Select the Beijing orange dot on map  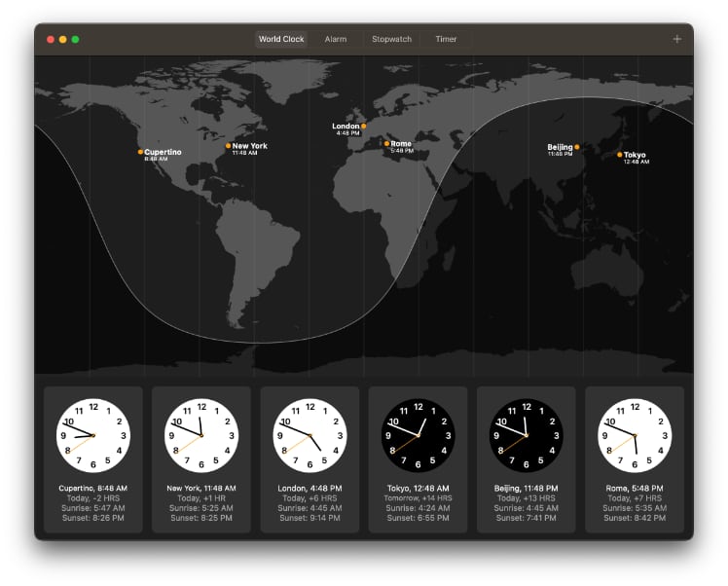[577, 147]
